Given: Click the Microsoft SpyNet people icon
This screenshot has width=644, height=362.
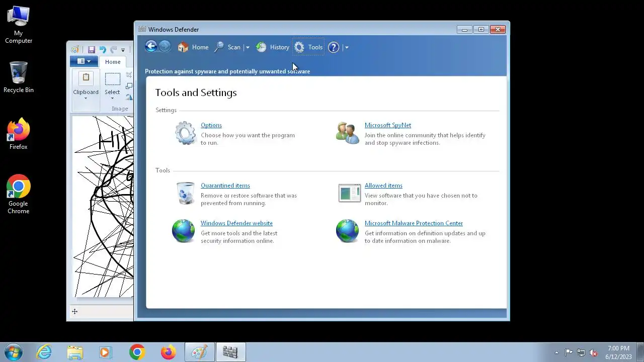Looking at the screenshot, I should pyautogui.click(x=348, y=133).
